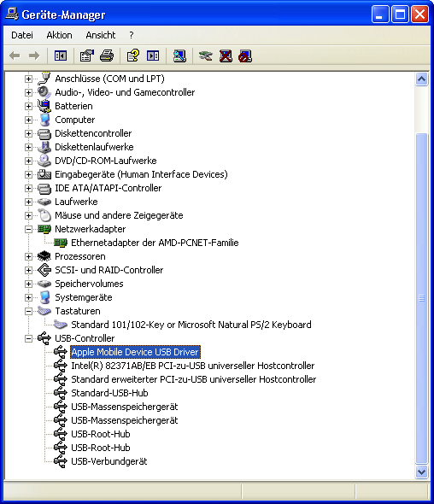
Task: Click the Help toolbar icon
Action: click(133, 56)
